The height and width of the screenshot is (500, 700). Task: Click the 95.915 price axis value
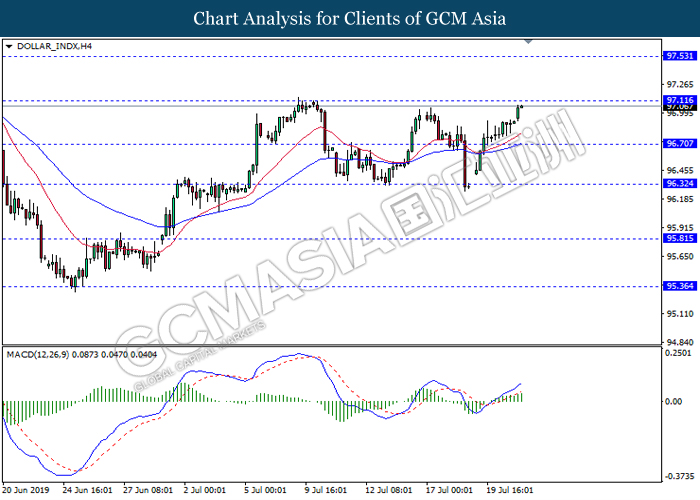(x=680, y=228)
